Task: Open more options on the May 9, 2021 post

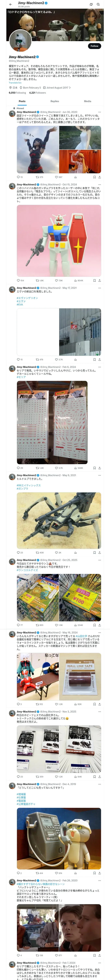Action: click(x=99, y=475)
